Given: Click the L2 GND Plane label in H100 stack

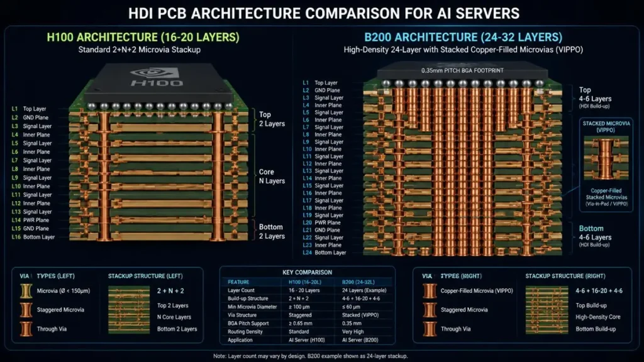Looking at the screenshot, I should coord(30,118).
